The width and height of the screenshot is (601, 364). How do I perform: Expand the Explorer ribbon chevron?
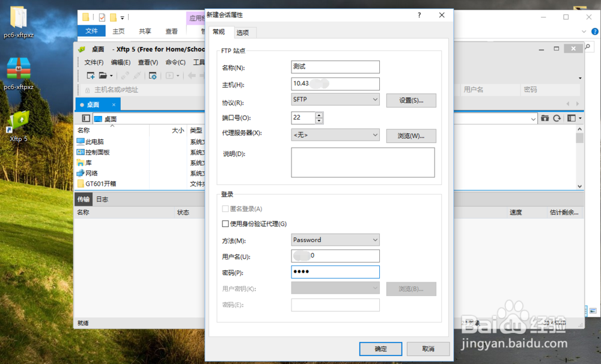(584, 31)
